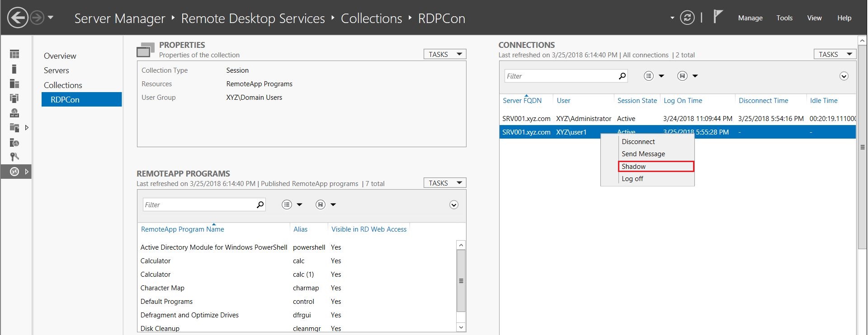868x335 pixels.
Task: Open RemoteApp Programs TASKS dropdown
Action: 445,183
